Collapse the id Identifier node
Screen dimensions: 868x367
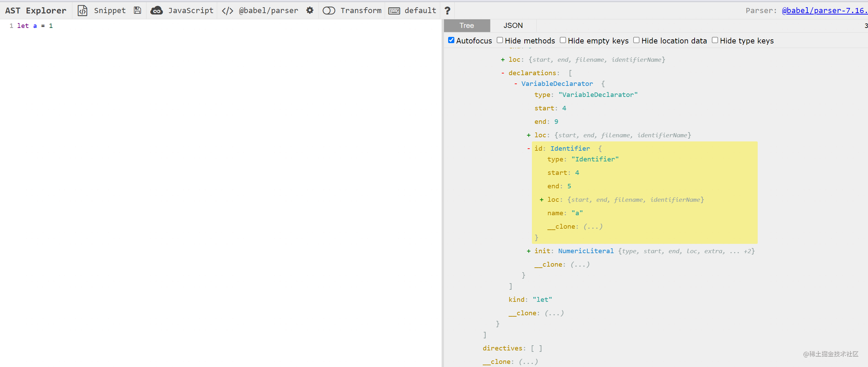[529, 149]
